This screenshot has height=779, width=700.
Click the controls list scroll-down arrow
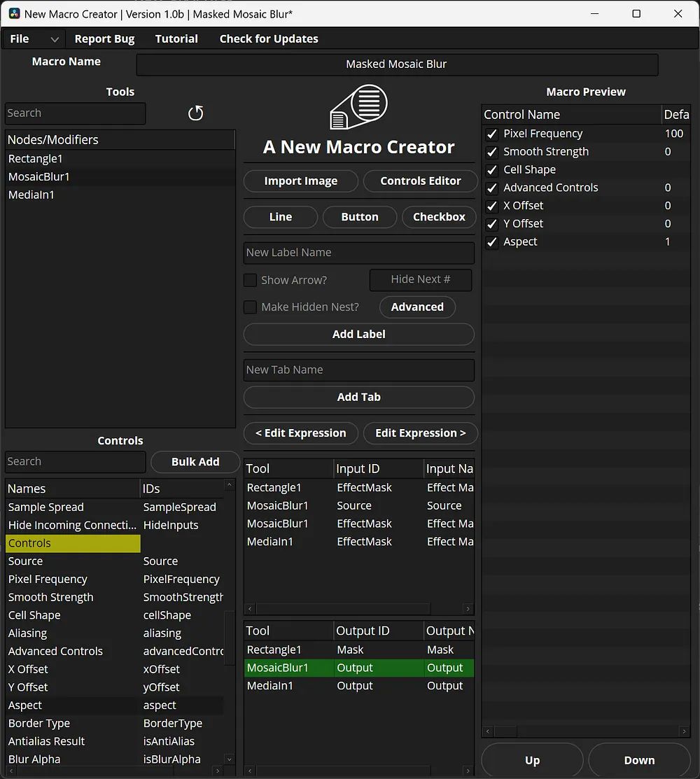pos(229,759)
